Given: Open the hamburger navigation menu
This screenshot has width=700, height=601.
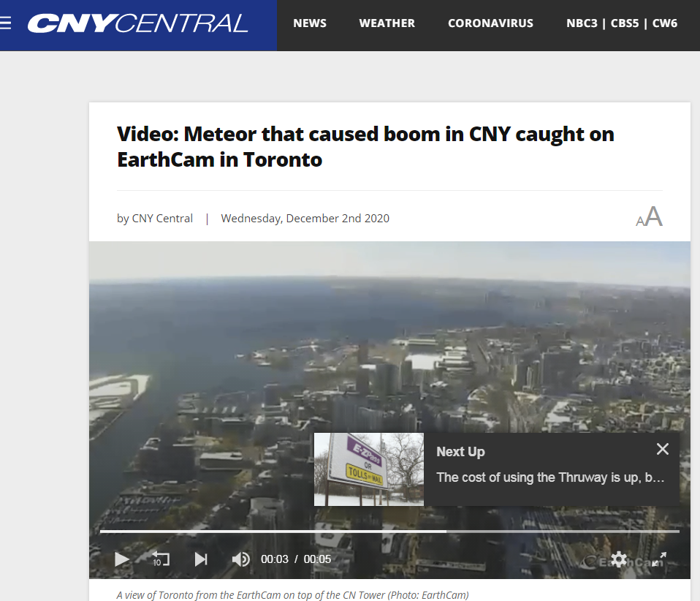Looking at the screenshot, I should point(5,23).
